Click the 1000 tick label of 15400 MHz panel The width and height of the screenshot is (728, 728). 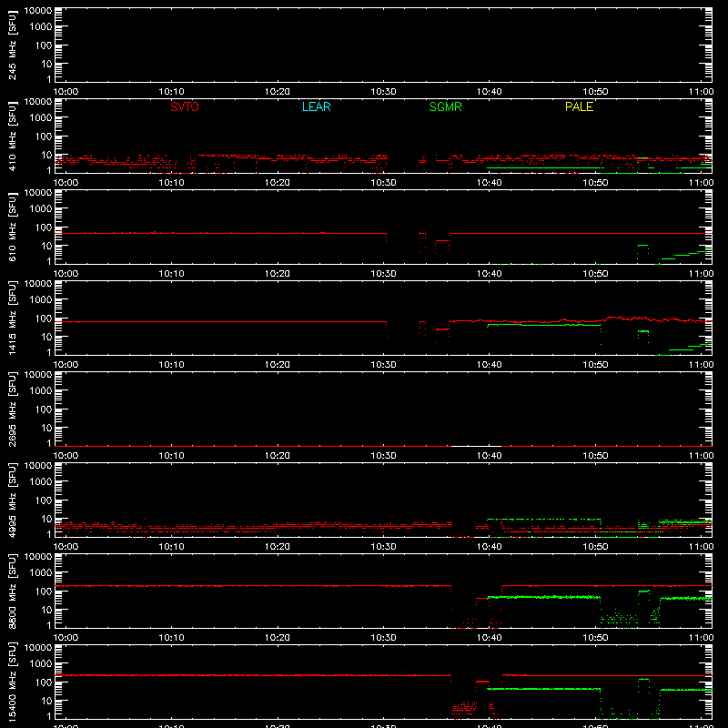tap(41, 664)
